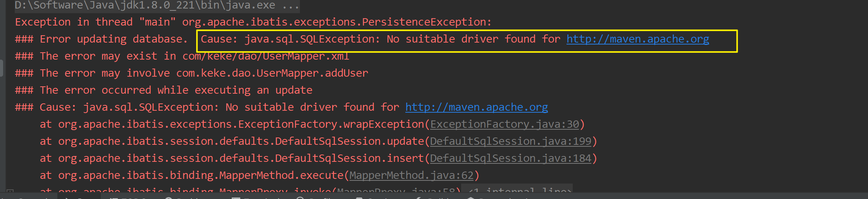Jump to DefaultSqlSession.java:199 source link
The image size is (868, 199).
[x=511, y=141]
